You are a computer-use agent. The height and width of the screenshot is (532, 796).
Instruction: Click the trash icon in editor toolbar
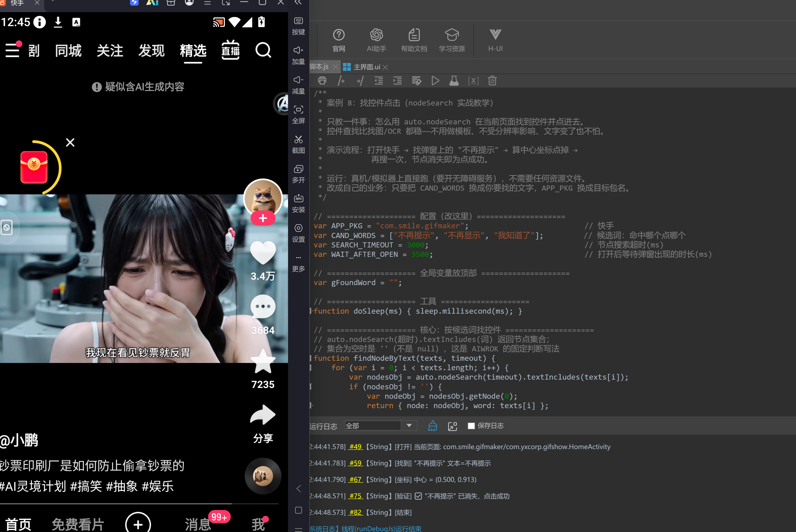coord(492,81)
